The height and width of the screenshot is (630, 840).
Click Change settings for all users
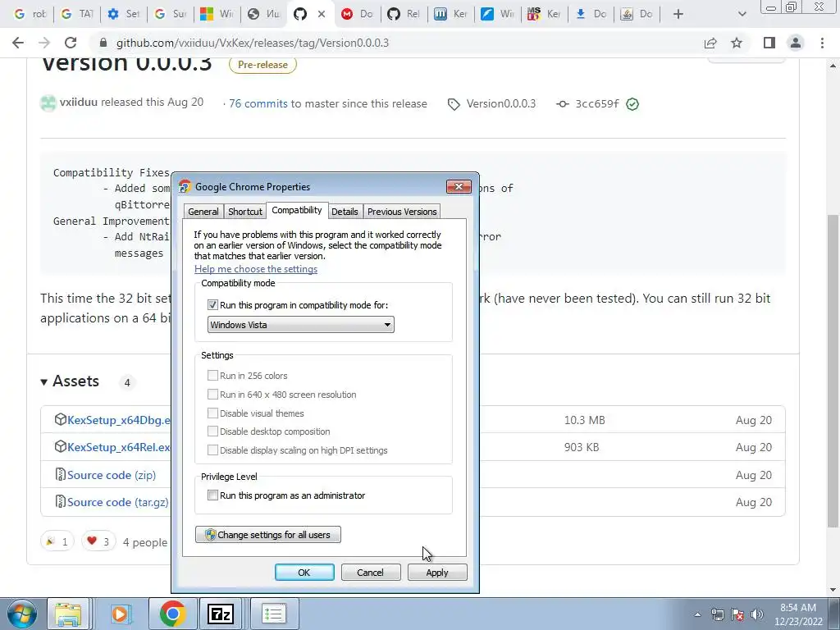[x=268, y=535]
